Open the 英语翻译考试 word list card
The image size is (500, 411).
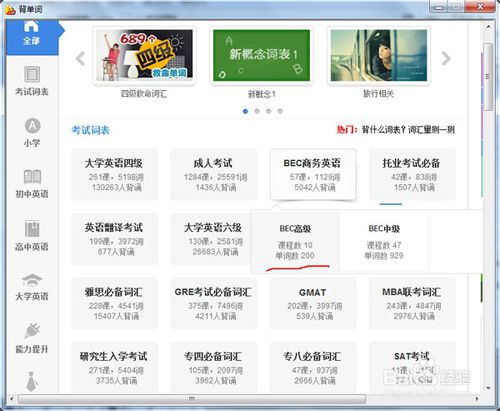click(115, 239)
